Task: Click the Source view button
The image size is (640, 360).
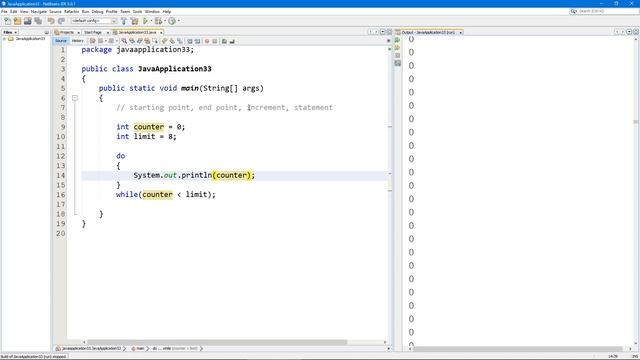Action: pyautogui.click(x=60, y=41)
